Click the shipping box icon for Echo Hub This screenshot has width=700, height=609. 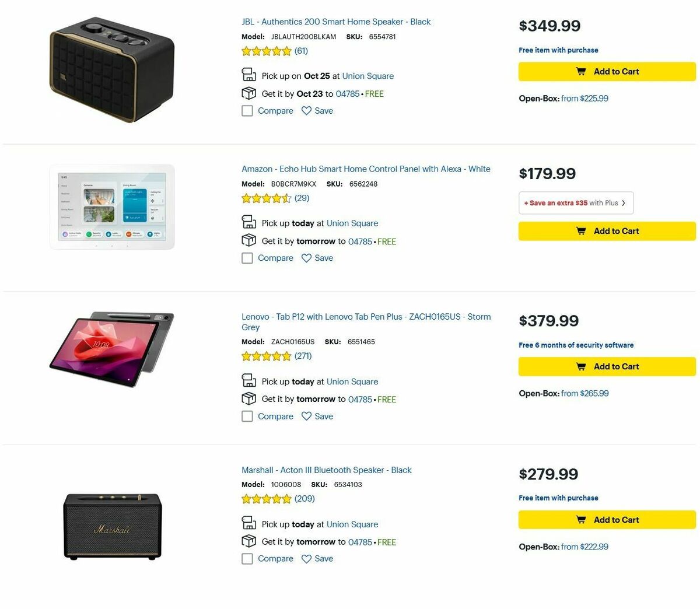point(249,240)
